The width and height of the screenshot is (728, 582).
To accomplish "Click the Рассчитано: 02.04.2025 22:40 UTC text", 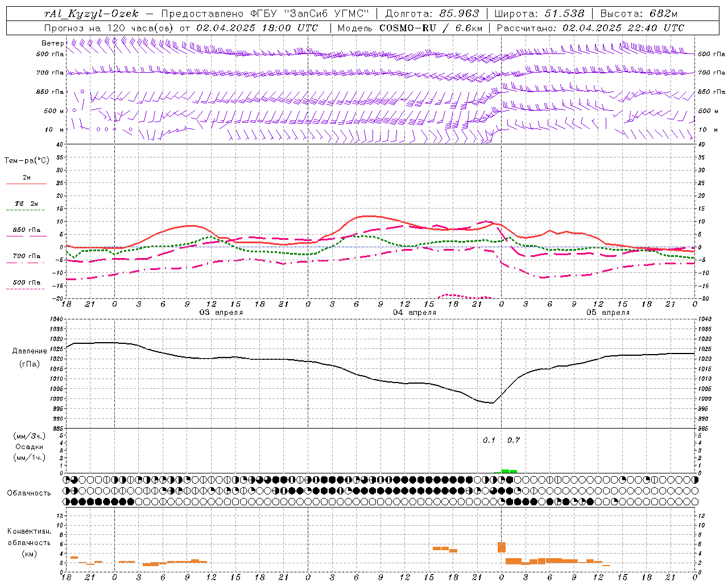I will coord(590,28).
